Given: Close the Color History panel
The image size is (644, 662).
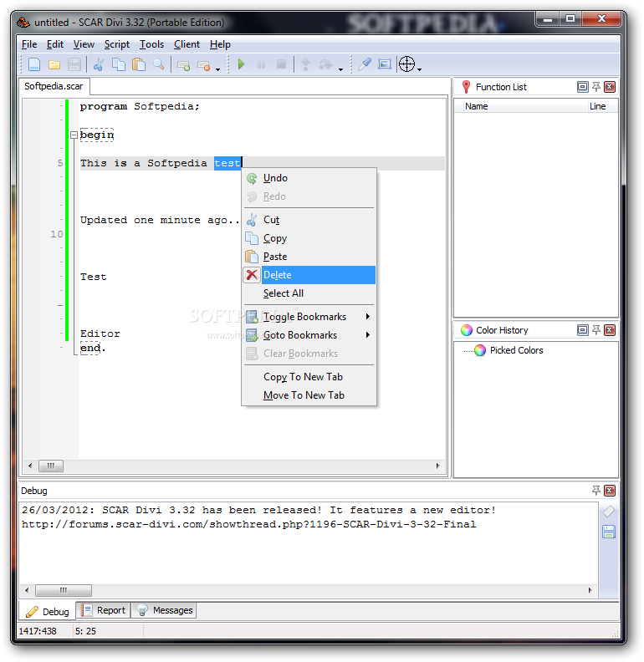Looking at the screenshot, I should coord(610,330).
